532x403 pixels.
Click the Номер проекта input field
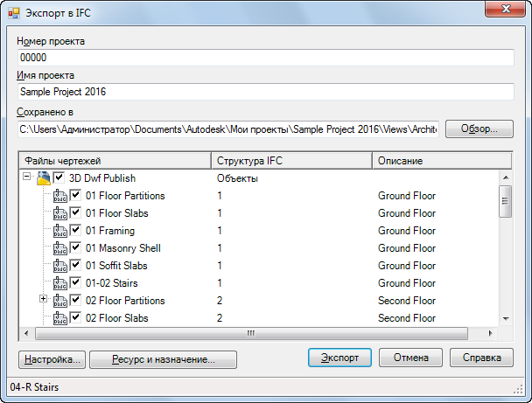click(x=266, y=58)
